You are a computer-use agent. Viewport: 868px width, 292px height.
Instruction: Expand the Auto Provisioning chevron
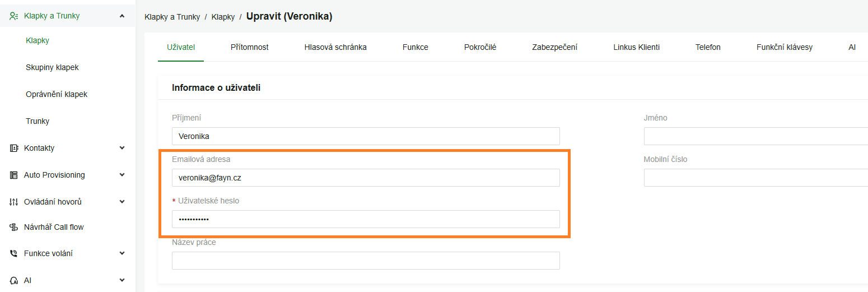click(122, 175)
